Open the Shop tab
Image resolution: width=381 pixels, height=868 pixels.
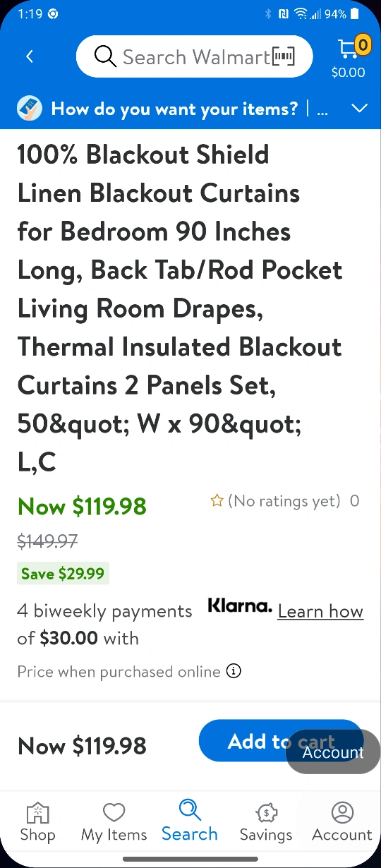pos(37,823)
